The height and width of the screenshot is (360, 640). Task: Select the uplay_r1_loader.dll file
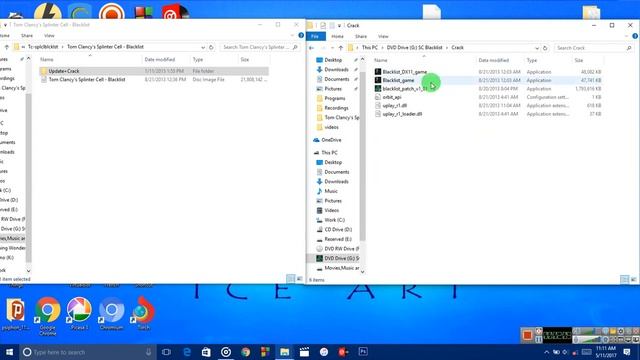point(402,114)
